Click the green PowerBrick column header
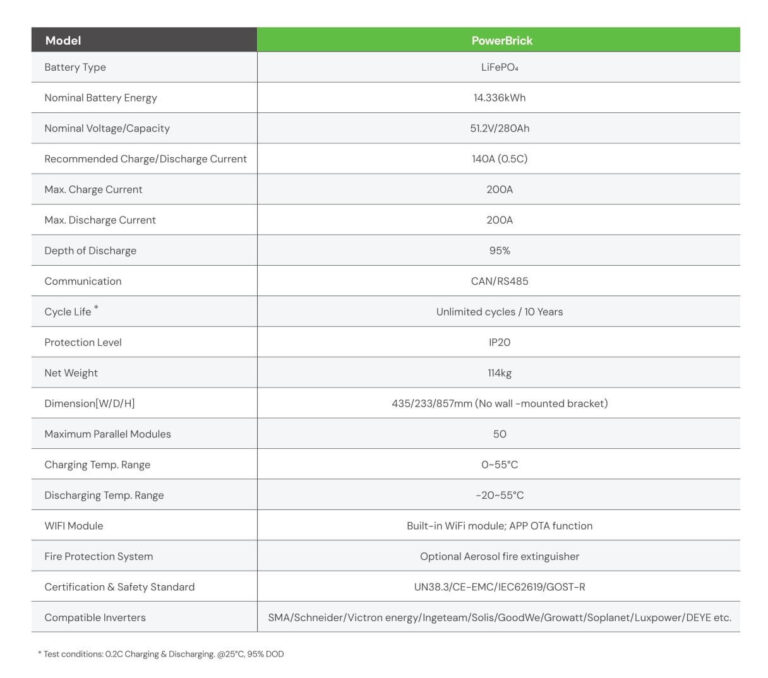This screenshot has height=678, width=768. coord(499,41)
